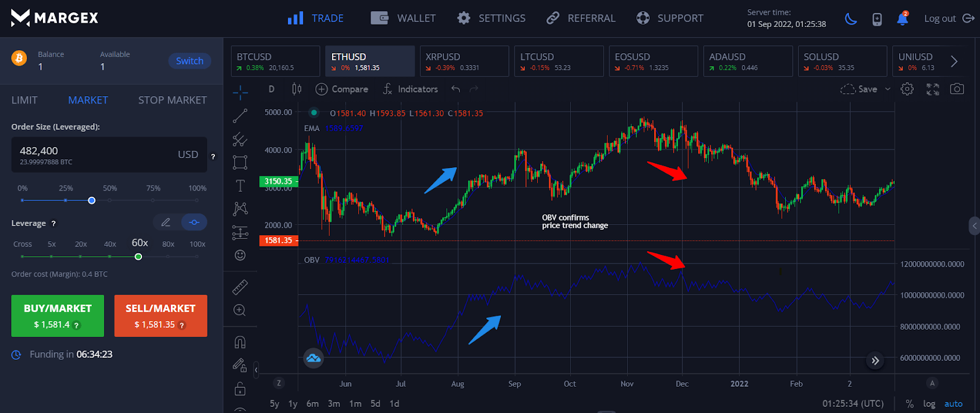Select the text annotation tool
Image resolution: width=980 pixels, height=413 pixels.
coord(240,186)
